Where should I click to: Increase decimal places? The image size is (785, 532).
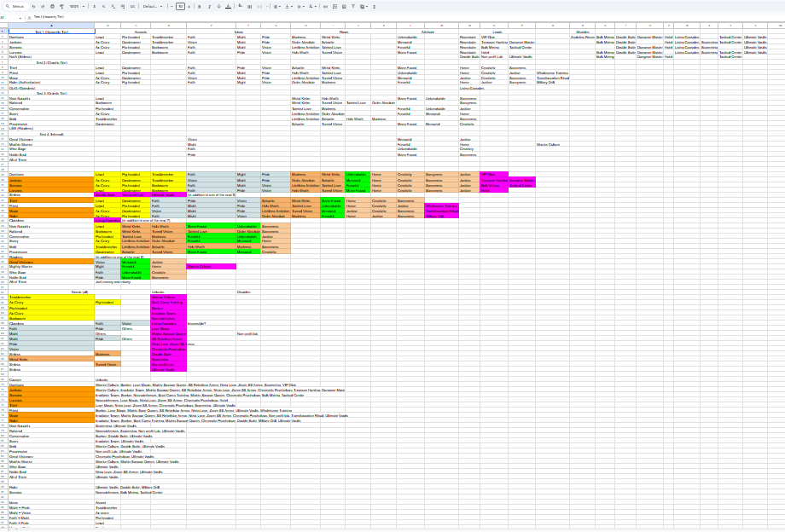point(123,7)
